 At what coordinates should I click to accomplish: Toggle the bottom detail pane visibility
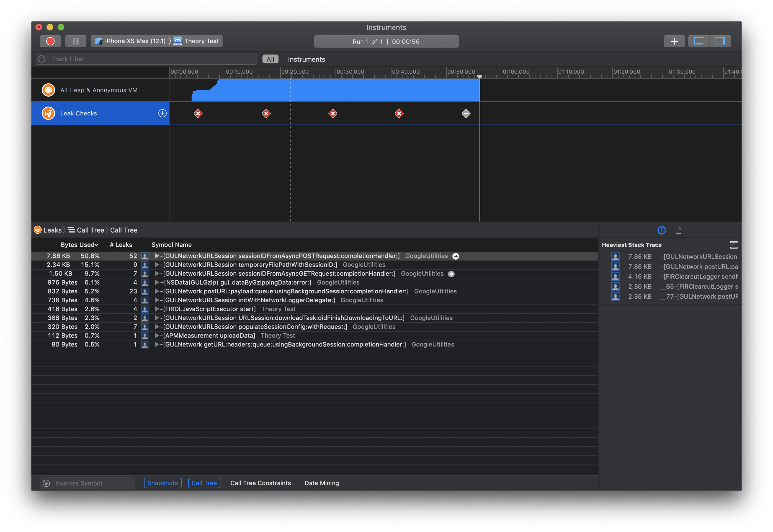pyautogui.click(x=700, y=41)
